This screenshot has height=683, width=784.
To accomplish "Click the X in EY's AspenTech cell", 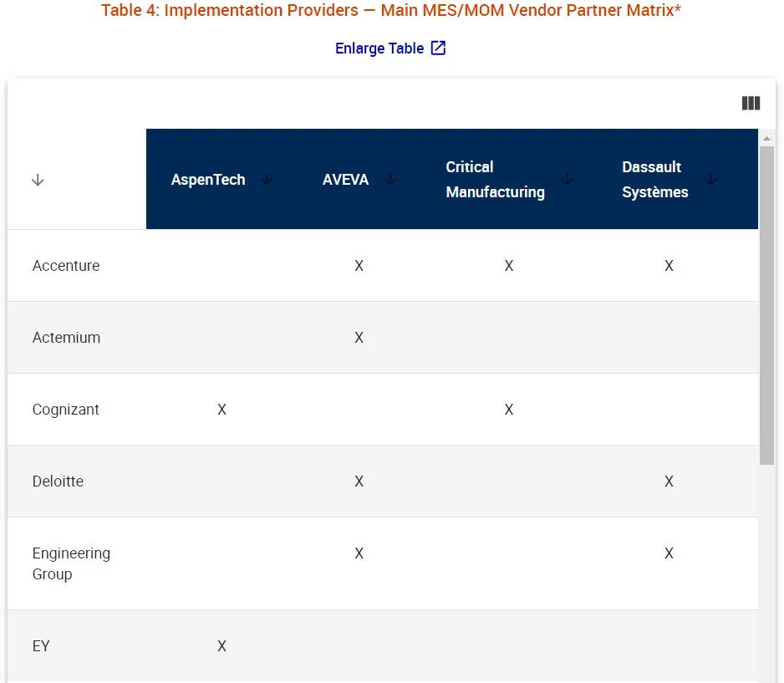I will tap(221, 646).
